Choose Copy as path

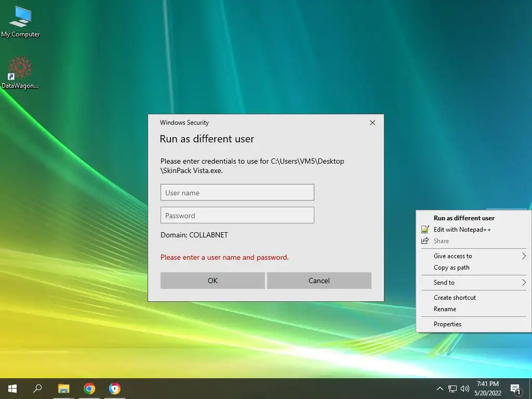click(473, 268)
